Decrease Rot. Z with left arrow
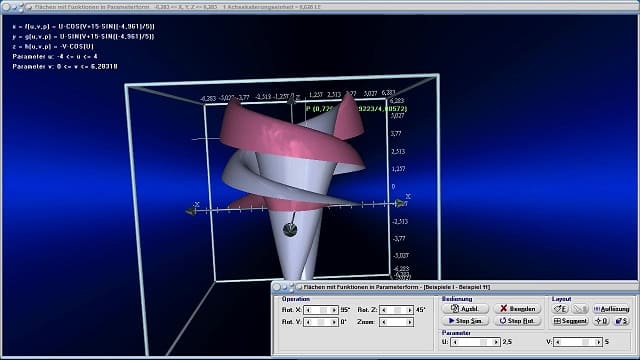Image resolution: width=640 pixels, height=360 pixels. [383, 310]
